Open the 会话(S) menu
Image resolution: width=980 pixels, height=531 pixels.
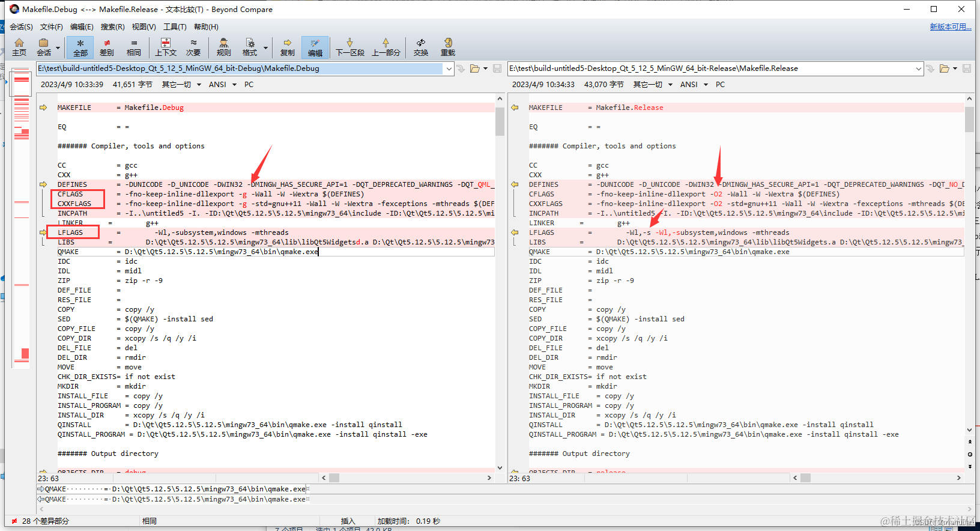pyautogui.click(x=21, y=27)
